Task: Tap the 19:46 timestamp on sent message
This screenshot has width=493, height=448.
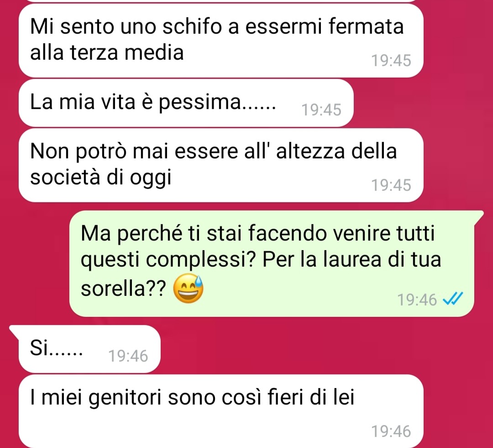Action: 417,300
